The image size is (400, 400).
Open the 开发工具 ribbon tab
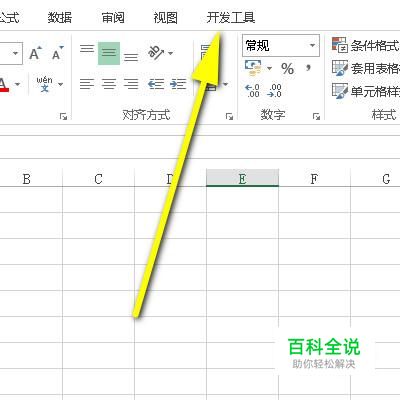[x=231, y=17]
